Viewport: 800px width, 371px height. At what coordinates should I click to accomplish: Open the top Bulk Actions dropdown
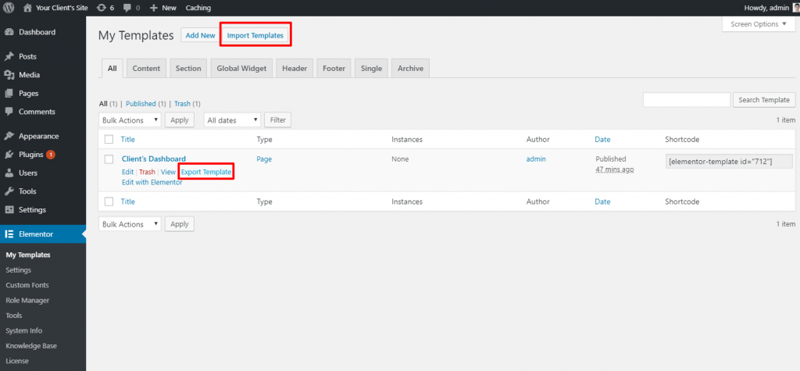click(x=130, y=120)
